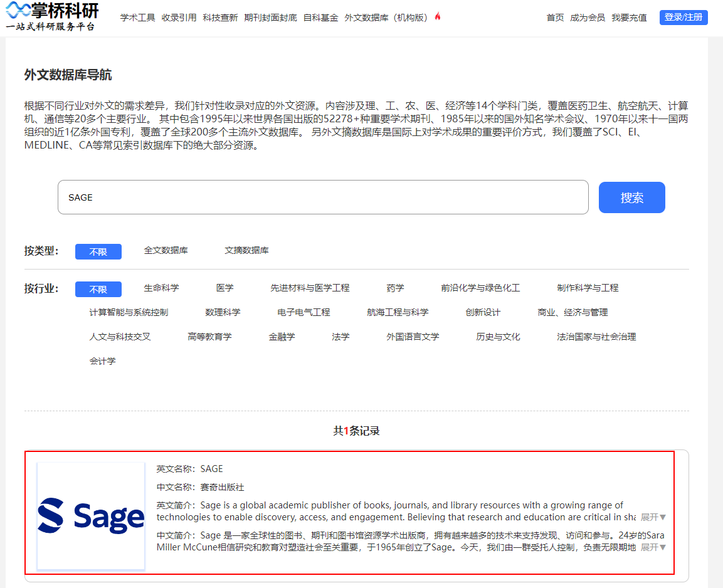Filter by 高等教育学
The image size is (723, 588).
[x=210, y=337]
